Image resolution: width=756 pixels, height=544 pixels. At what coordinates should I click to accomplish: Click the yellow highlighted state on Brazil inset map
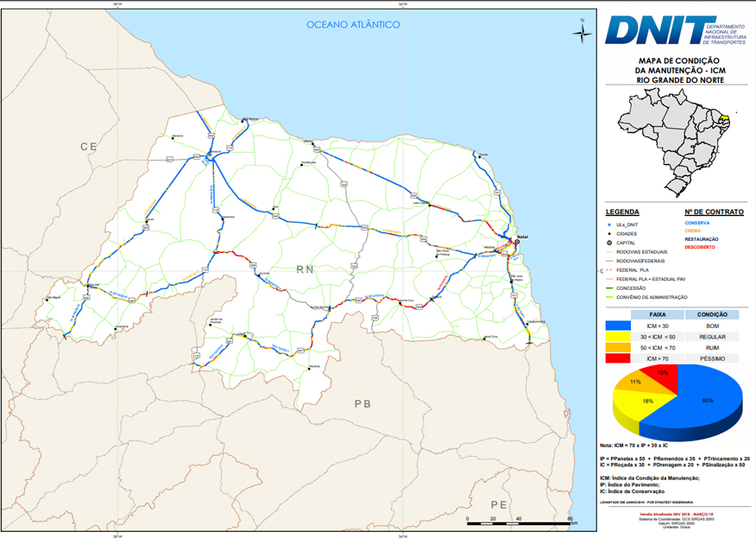coord(724,117)
